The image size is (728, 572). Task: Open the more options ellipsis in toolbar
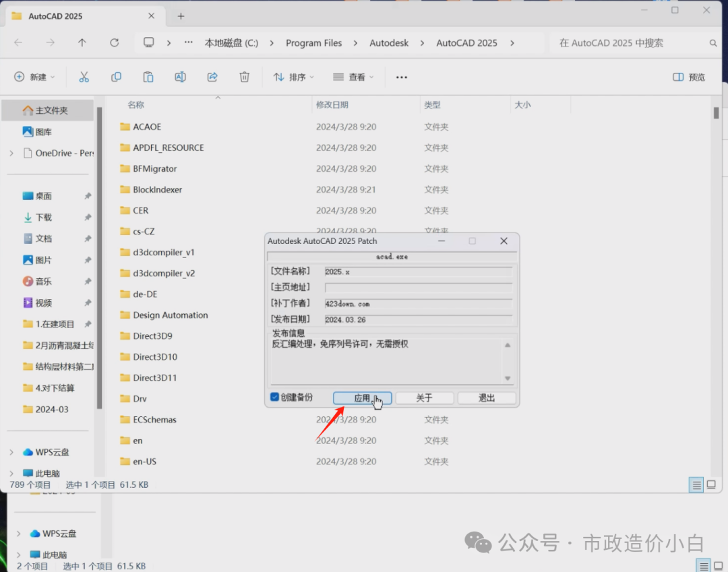tap(402, 77)
